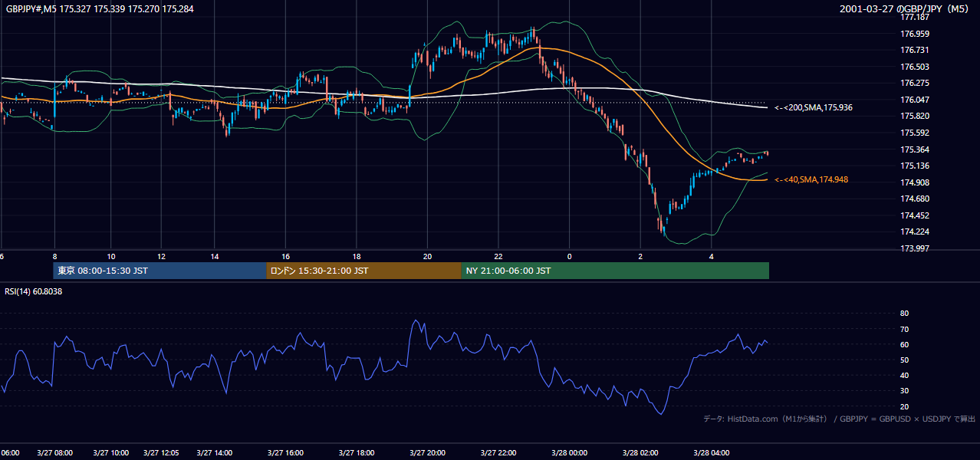Click hour label 18 under price chart
This screenshot has height=460, width=980.
357,256
